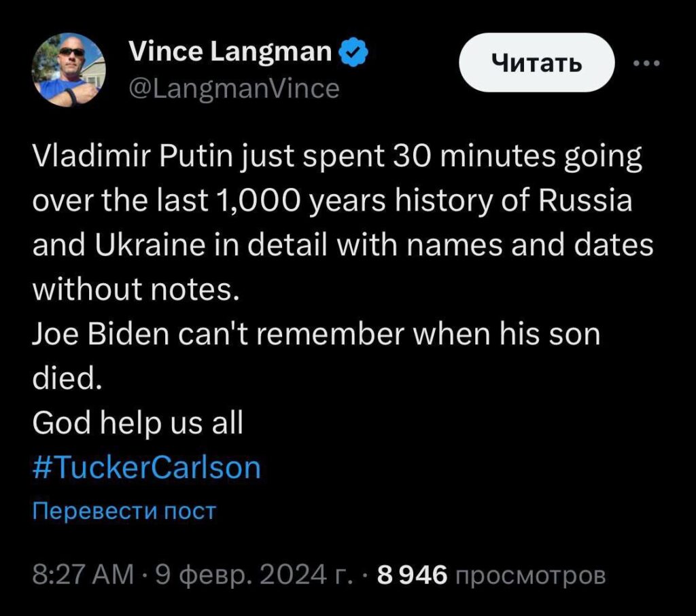Click the 8:27 AM timestamp
The image size is (696, 616).
(83, 576)
